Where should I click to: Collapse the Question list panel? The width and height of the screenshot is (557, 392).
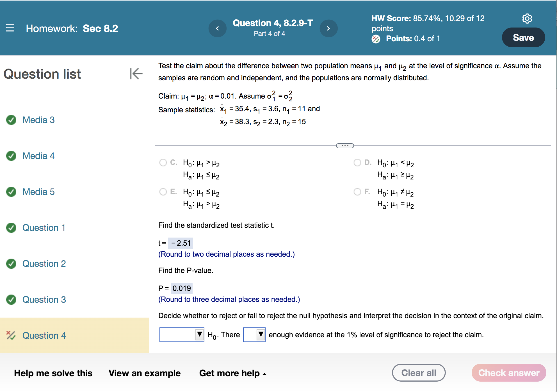point(136,74)
